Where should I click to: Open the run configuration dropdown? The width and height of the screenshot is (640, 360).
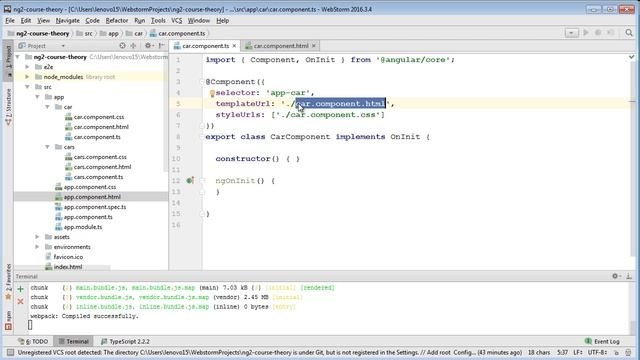(571, 33)
